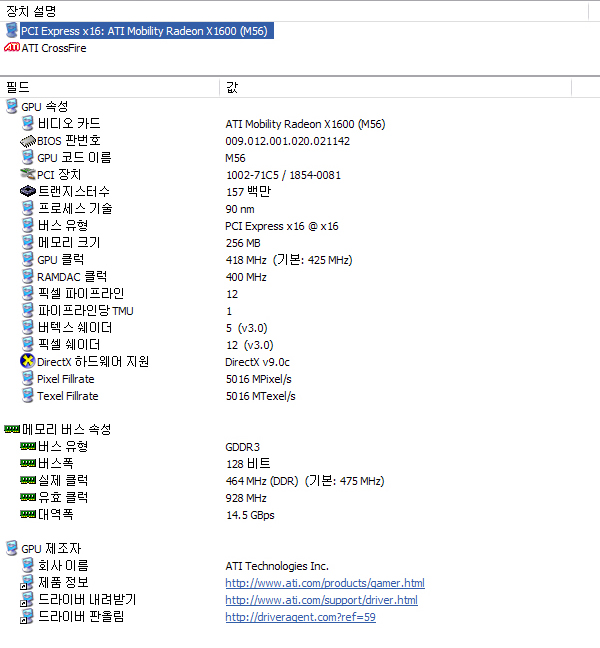This screenshot has height=648, width=600.
Task: Select the 256 MB memory size value
Action: pyautogui.click(x=243, y=243)
